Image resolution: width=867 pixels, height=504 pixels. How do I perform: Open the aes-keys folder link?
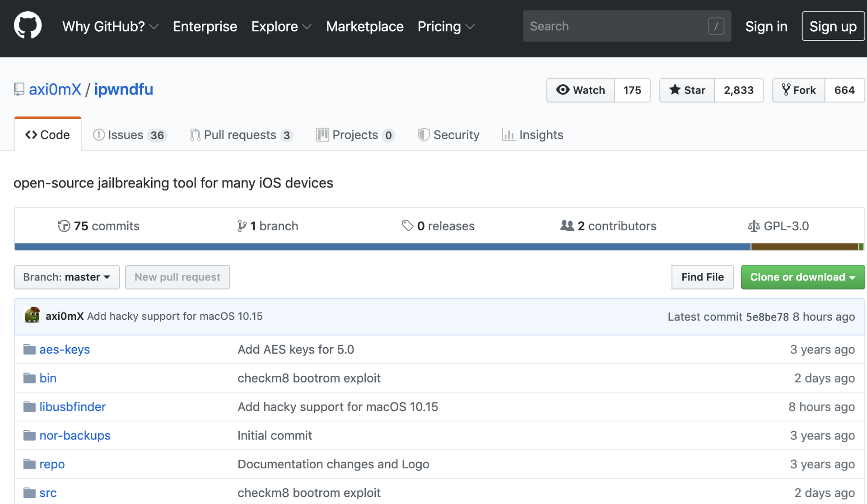pos(65,350)
